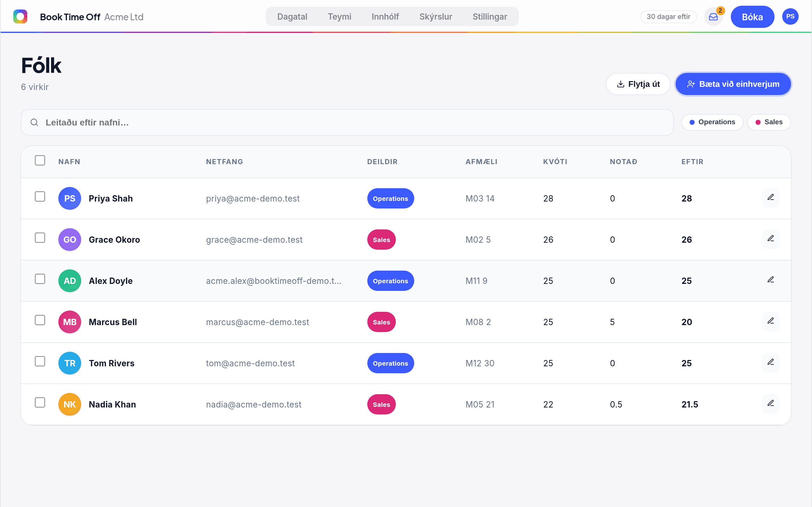
Task: Open the Skýrslur tab
Action: 435,17
